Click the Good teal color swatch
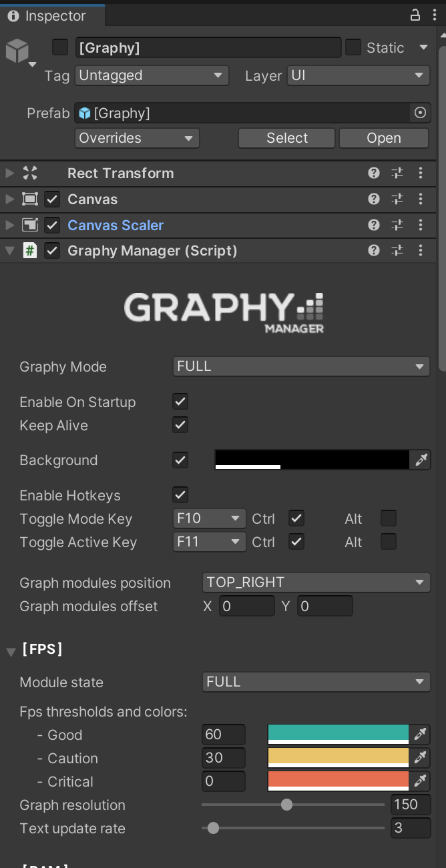Viewport: 446px width, 868px height. point(338,735)
